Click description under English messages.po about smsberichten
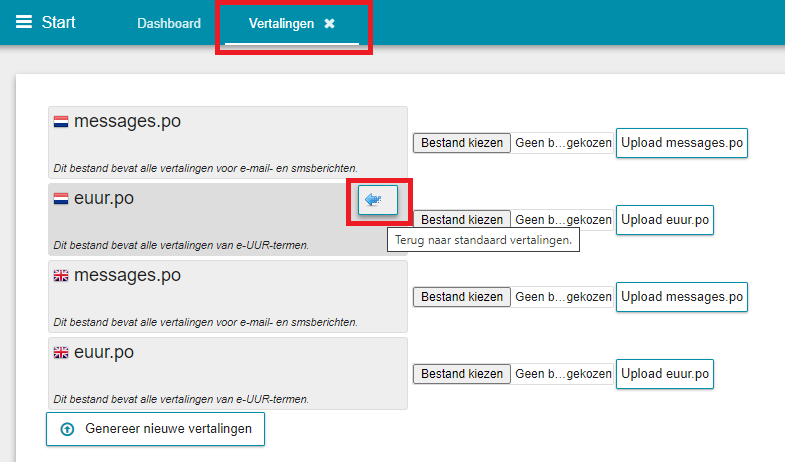The height and width of the screenshot is (462, 785). tap(205, 322)
